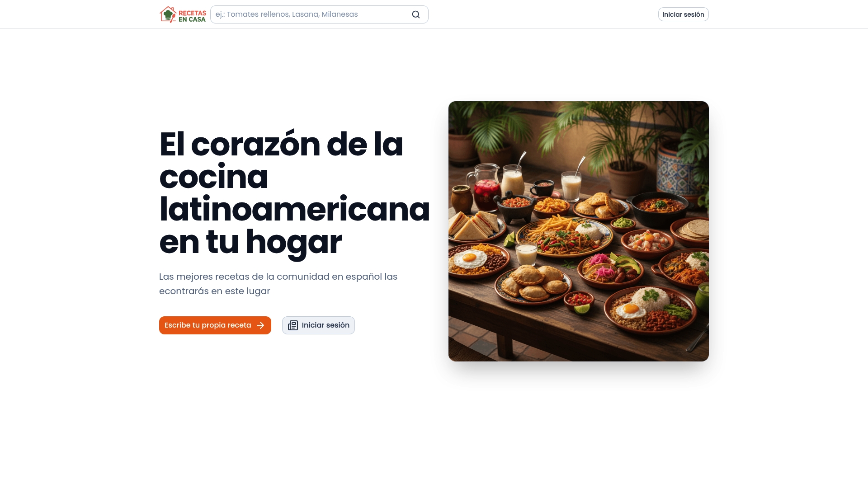Image resolution: width=868 pixels, height=488 pixels.
Task: Click the sandwich plate in the photo
Action: click(475, 226)
